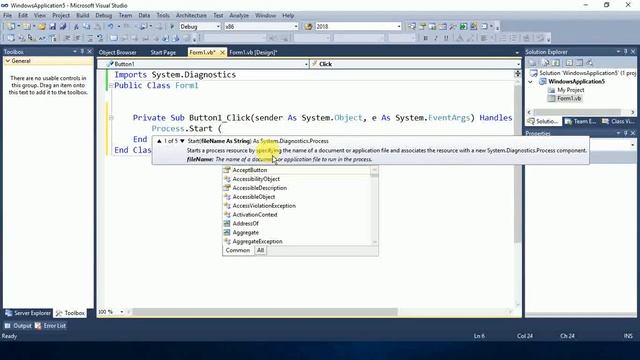Click View Code in Solution Explorer toolbar
Image resolution: width=640 pixels, height=360 pixels.
[x=569, y=63]
